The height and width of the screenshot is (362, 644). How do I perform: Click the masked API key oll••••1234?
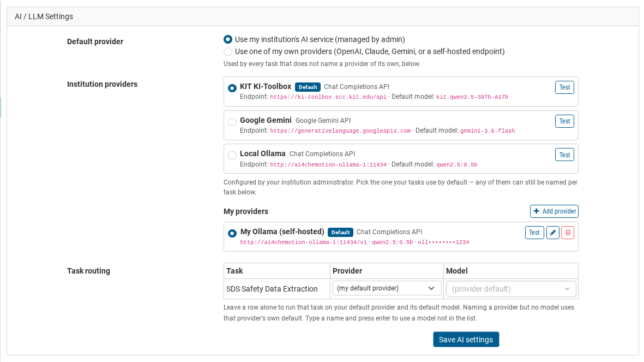click(x=443, y=242)
